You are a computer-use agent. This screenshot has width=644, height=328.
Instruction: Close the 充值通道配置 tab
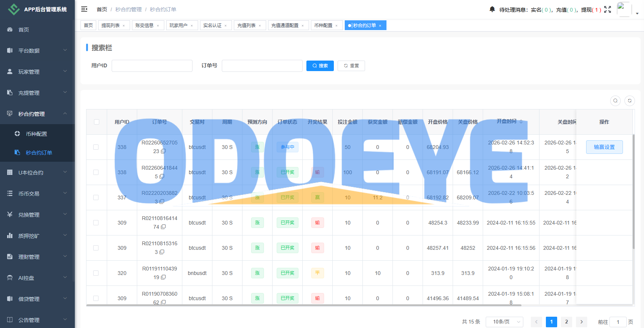point(303,26)
